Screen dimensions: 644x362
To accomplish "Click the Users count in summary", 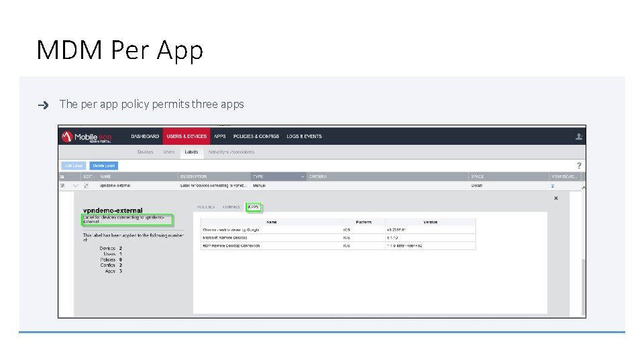I will coord(120,254).
